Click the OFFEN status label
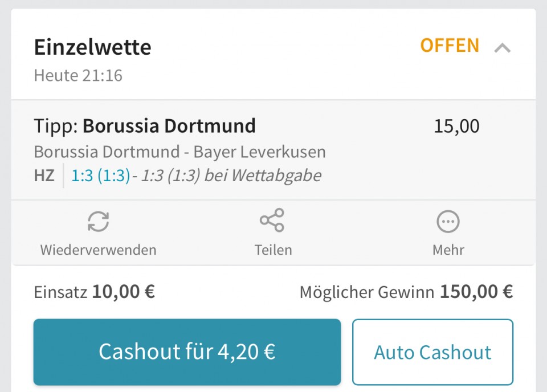Image resolution: width=547 pixels, height=392 pixels. click(450, 46)
